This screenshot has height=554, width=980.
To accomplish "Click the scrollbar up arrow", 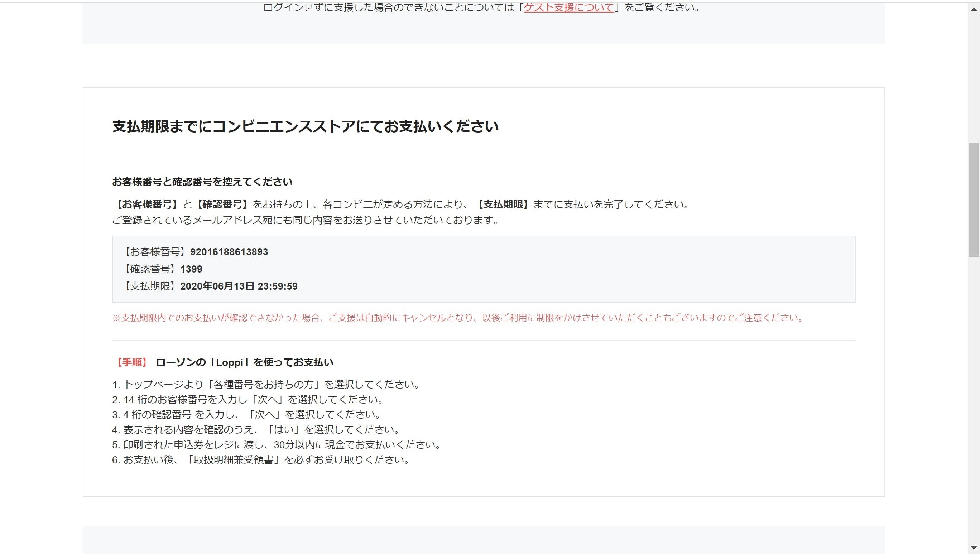I will tap(974, 9).
